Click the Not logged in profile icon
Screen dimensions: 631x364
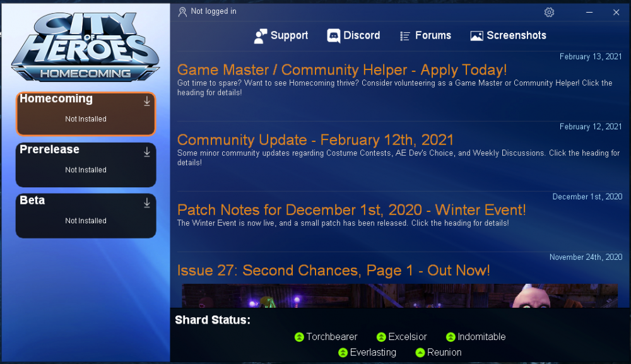click(182, 11)
